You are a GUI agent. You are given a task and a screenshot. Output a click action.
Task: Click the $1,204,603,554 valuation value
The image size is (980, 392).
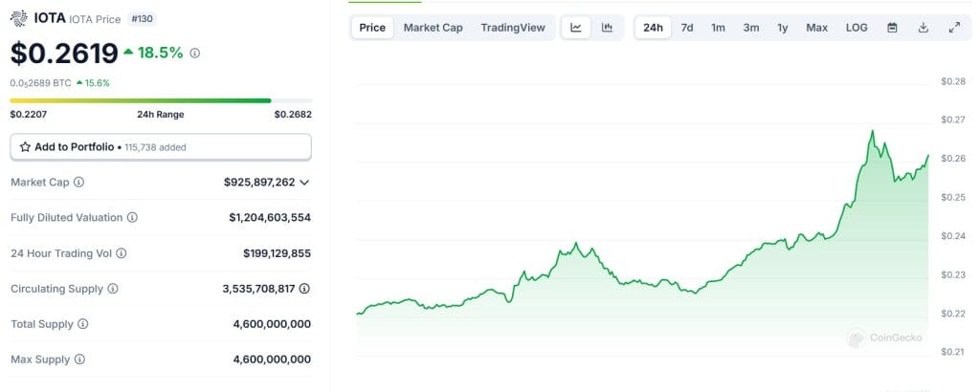coord(270,218)
